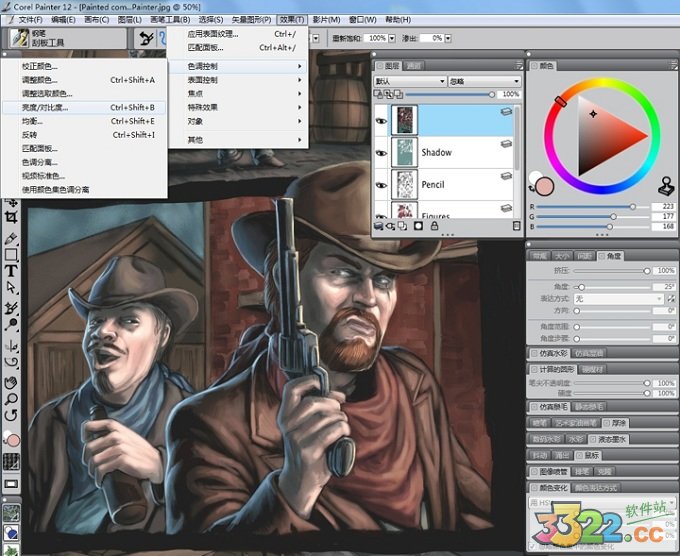This screenshot has height=556, width=680.
Task: Switch the view mode at toolbox bottom
Action: click(11, 484)
